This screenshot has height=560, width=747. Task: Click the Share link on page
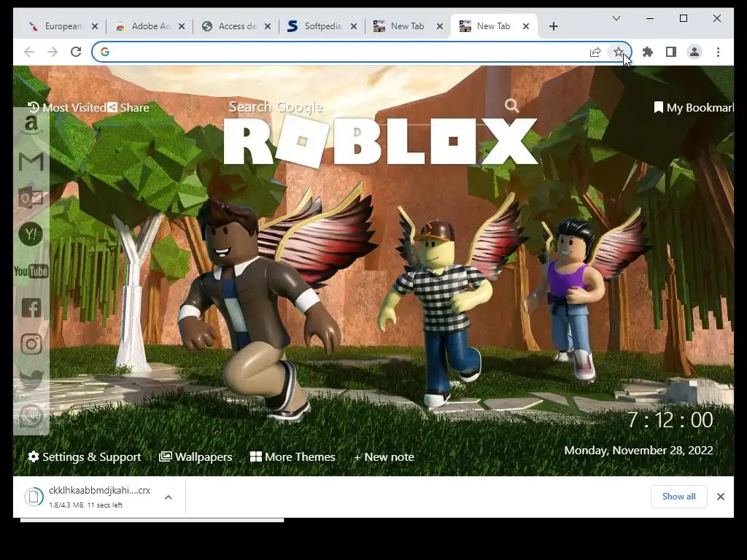(128, 108)
